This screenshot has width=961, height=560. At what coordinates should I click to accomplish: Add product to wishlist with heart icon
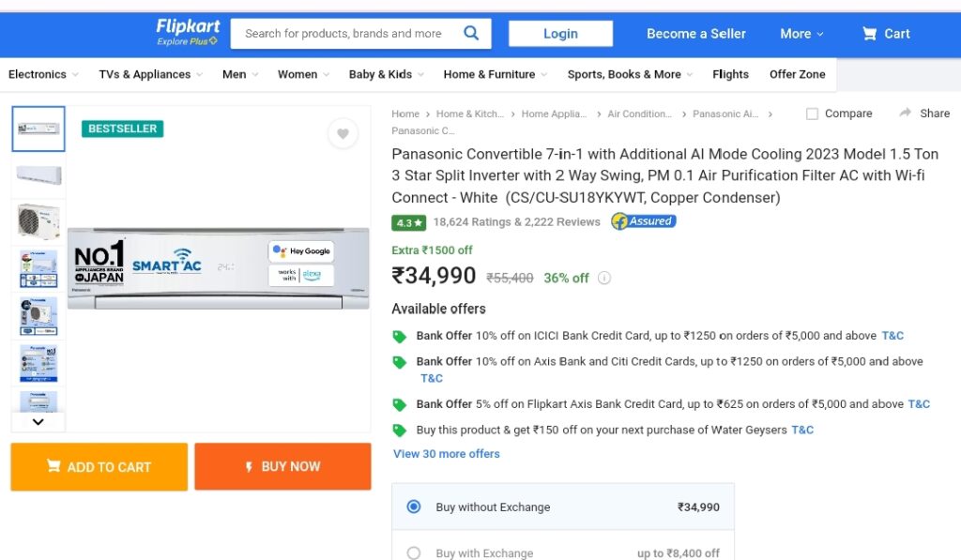pos(343,133)
